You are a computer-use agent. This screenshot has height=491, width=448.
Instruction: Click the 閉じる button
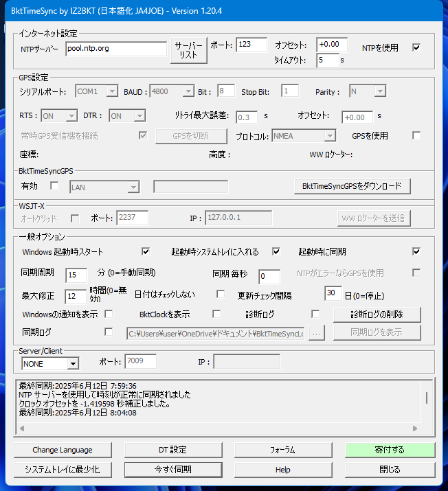click(390, 470)
